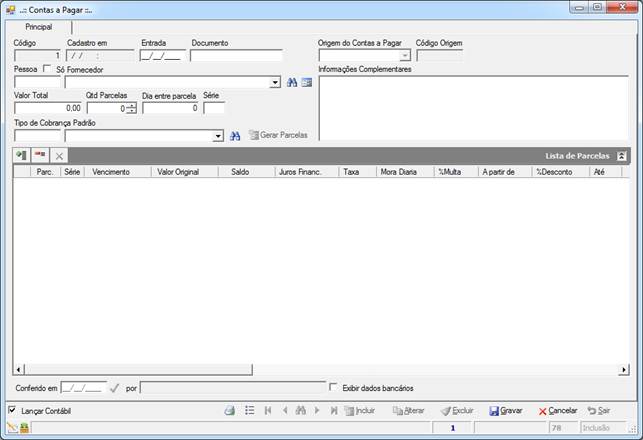Expand the Pessoa name dropdown

tap(275, 82)
